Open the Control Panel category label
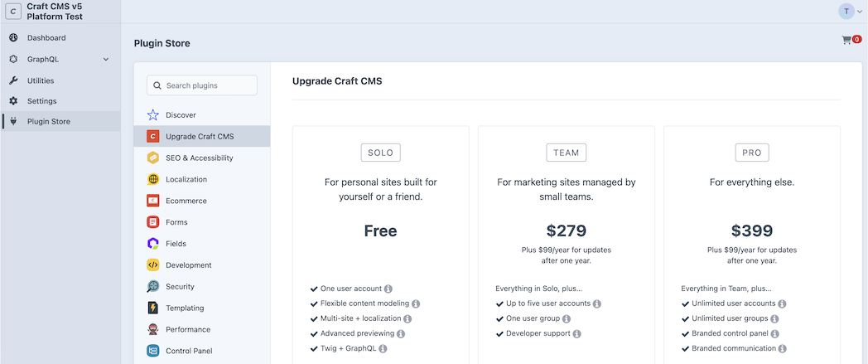Image resolution: width=868 pixels, height=364 pixels. pos(189,351)
